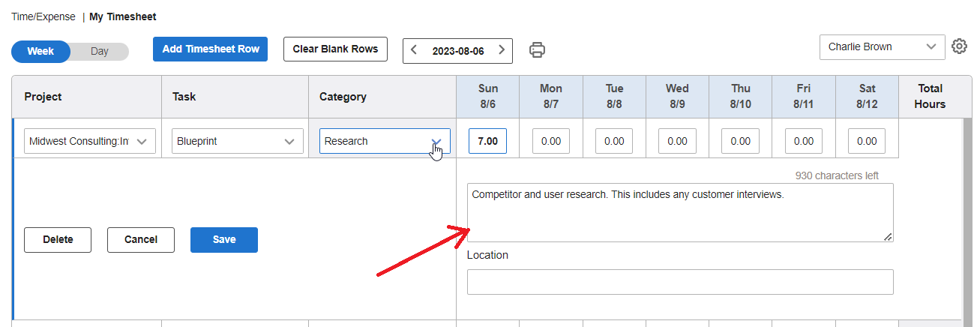Click the printer icon

pos(537,50)
